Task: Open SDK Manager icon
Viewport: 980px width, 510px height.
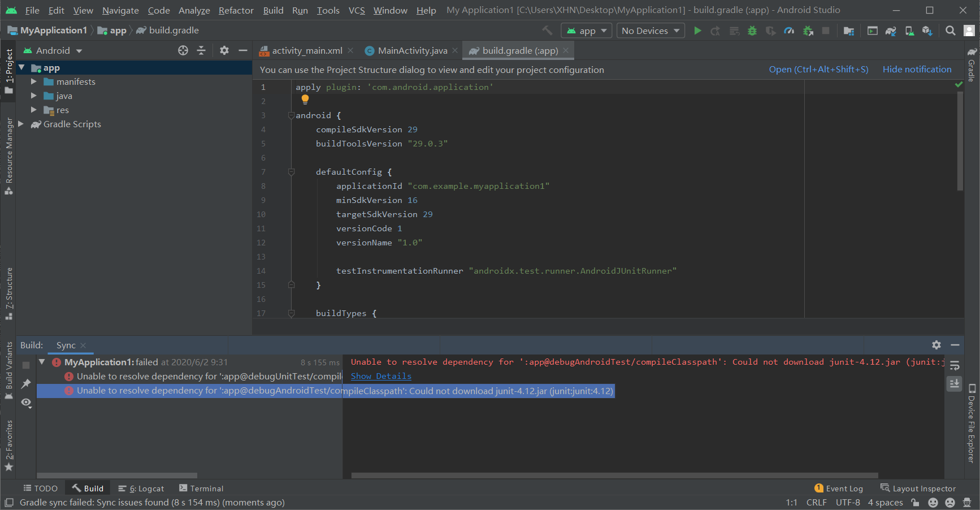Action: 927,31
